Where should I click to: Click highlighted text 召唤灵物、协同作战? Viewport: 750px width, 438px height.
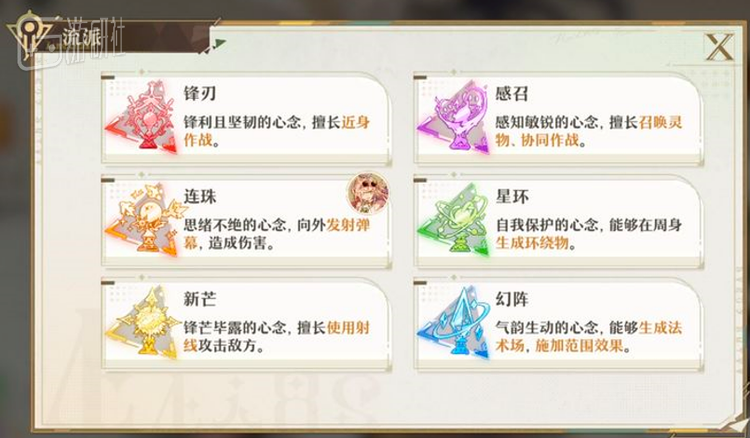pyautogui.click(x=589, y=131)
